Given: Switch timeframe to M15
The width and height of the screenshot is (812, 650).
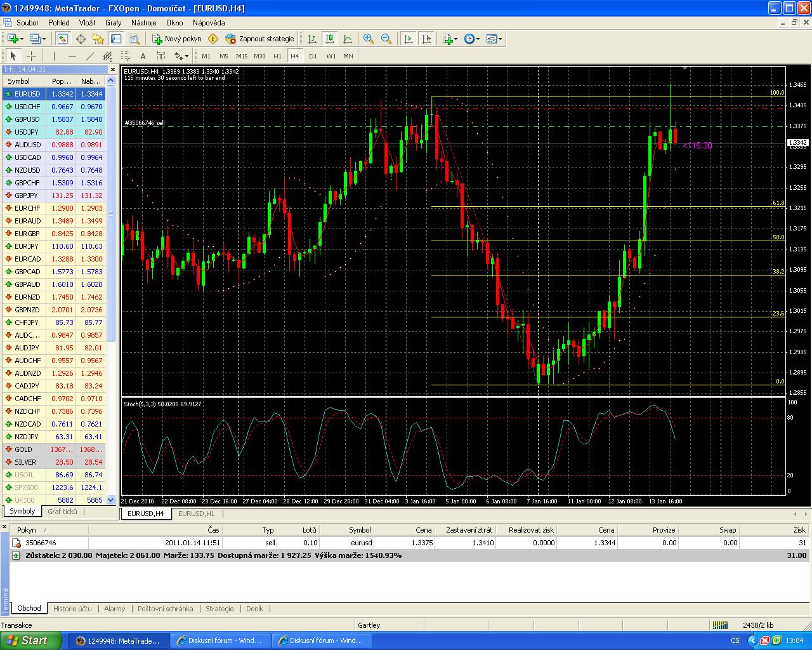Looking at the screenshot, I should coord(242,56).
